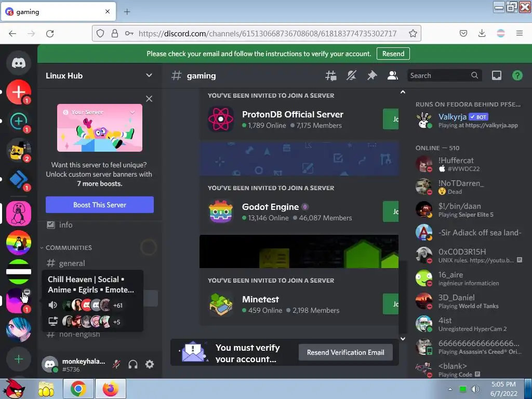
Task: Open the rainbow penguin server icon
Action: 19,243
